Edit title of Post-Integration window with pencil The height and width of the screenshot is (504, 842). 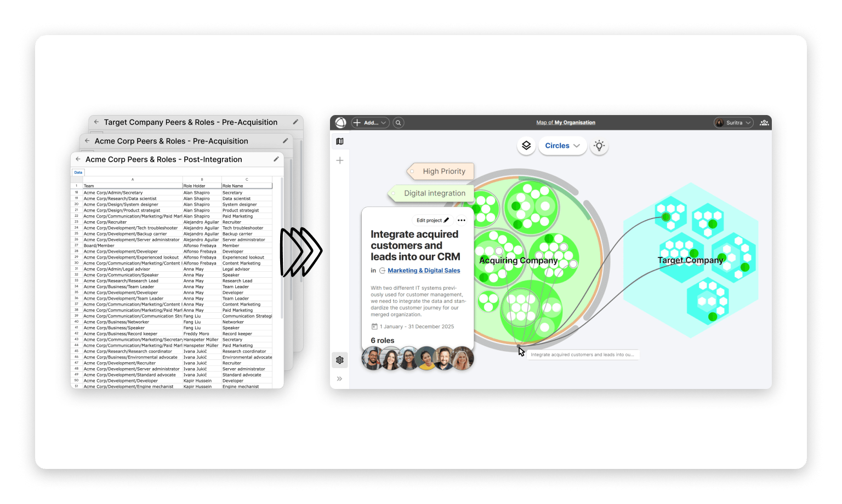[x=276, y=159]
